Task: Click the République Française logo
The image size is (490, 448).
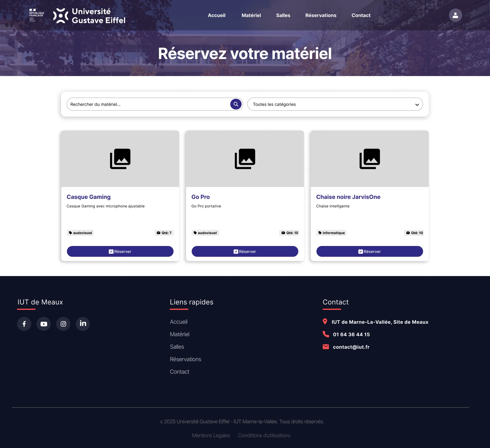Action: click(x=37, y=15)
